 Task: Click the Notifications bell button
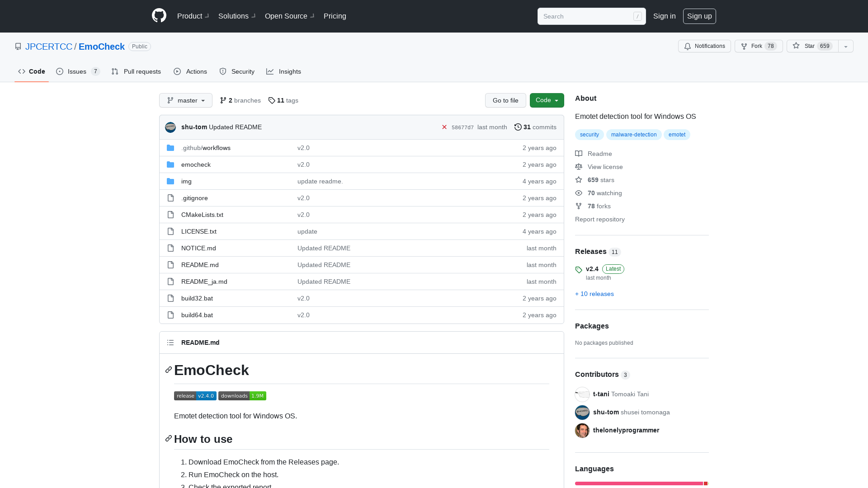(x=704, y=46)
